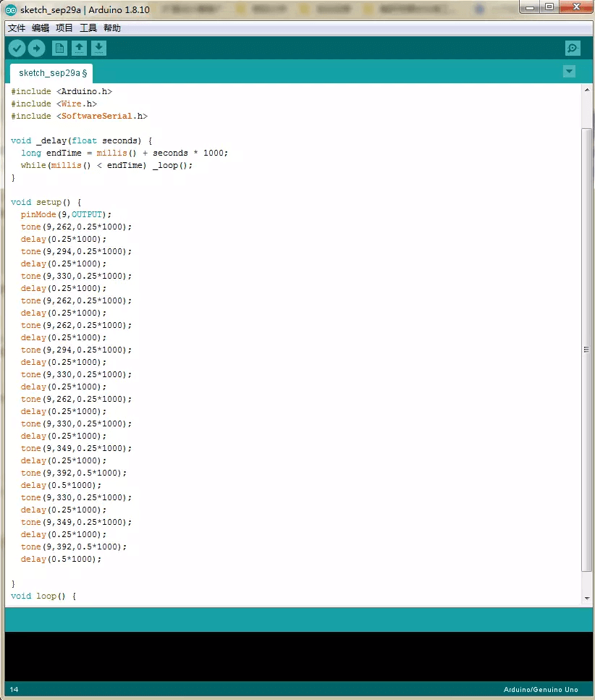Click the 'void loop() {' line
The width and height of the screenshot is (595, 700).
pyautogui.click(x=43, y=596)
